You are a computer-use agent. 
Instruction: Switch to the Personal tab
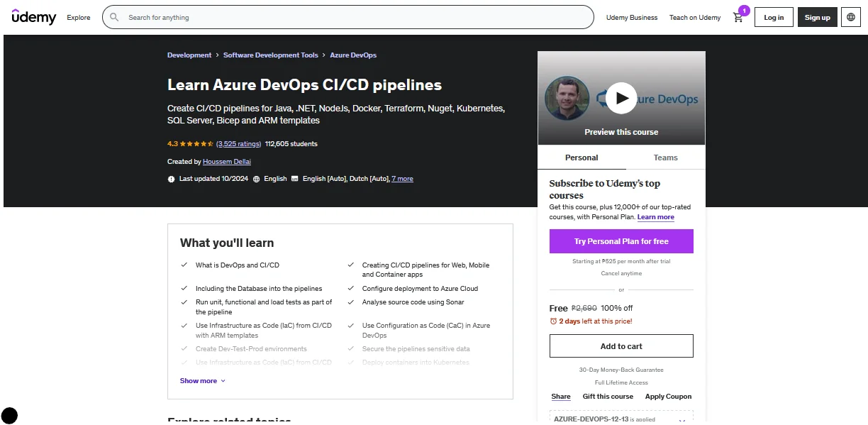(582, 158)
